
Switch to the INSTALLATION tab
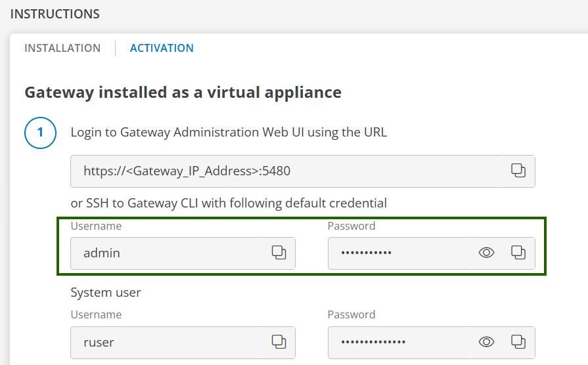[62, 48]
